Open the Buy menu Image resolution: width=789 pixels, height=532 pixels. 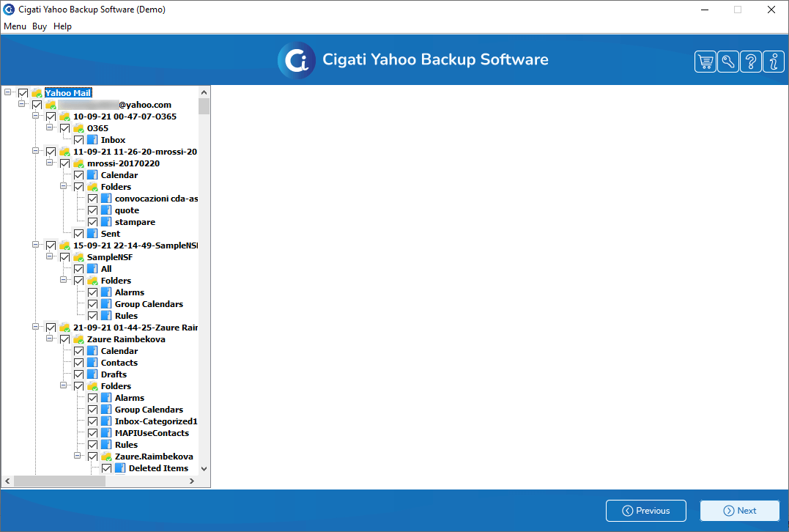[x=40, y=26]
